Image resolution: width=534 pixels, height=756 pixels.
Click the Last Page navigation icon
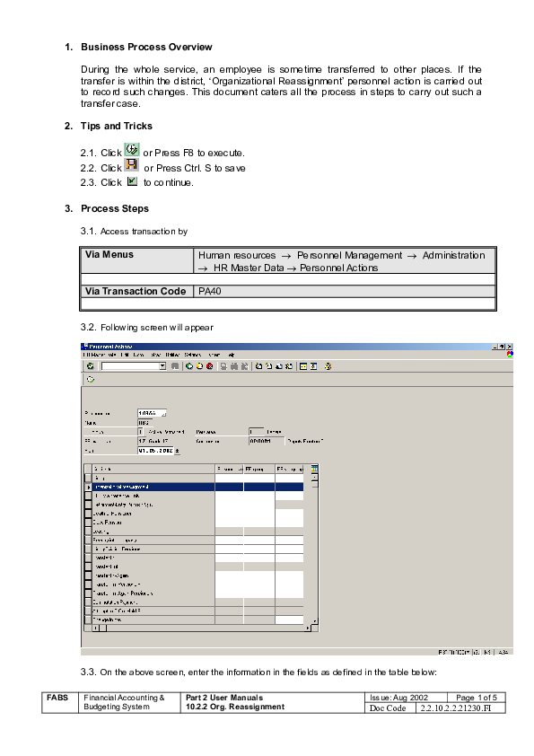click(x=289, y=366)
